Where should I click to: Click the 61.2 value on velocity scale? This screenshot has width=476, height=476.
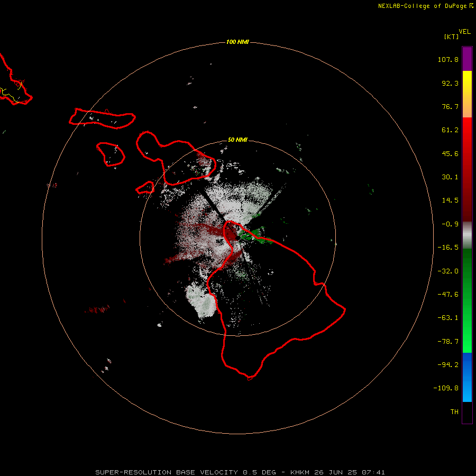pos(450,130)
